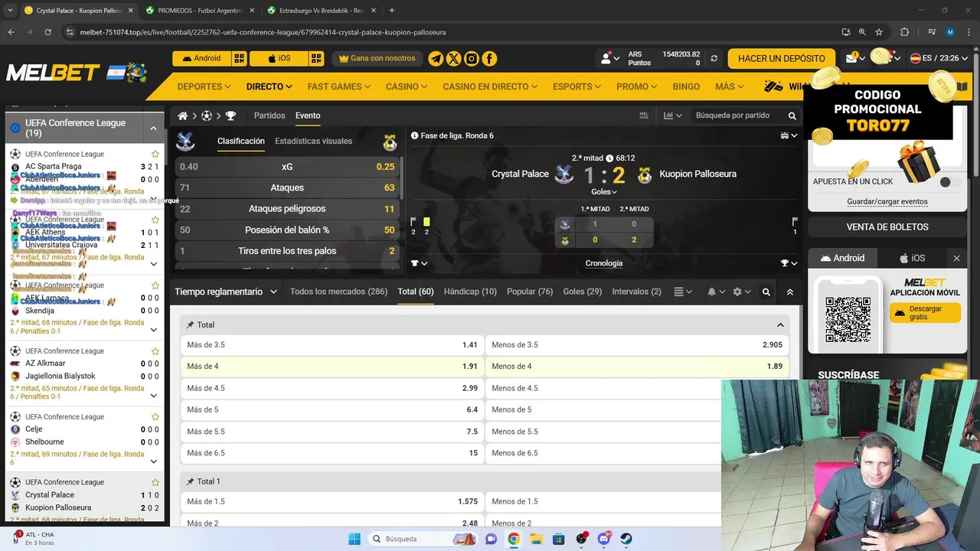This screenshot has width=980, height=551.
Task: Click Gana con nosotros button
Action: (x=377, y=58)
